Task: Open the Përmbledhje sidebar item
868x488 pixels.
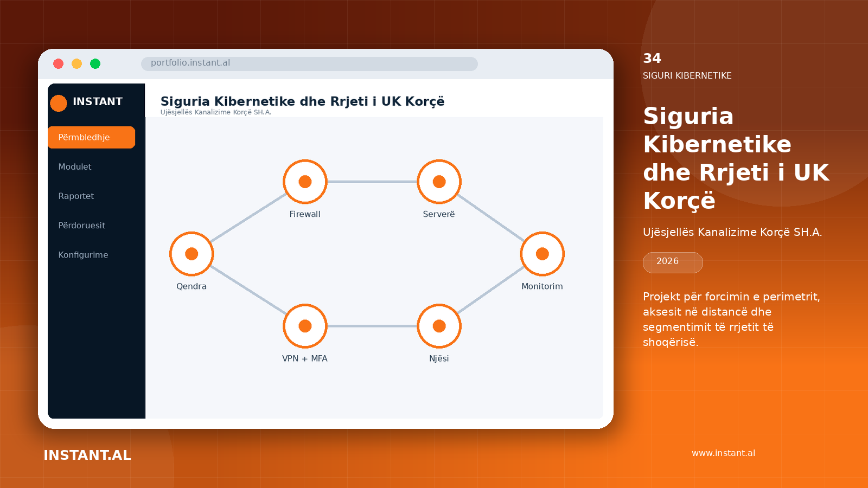Action: (x=91, y=137)
